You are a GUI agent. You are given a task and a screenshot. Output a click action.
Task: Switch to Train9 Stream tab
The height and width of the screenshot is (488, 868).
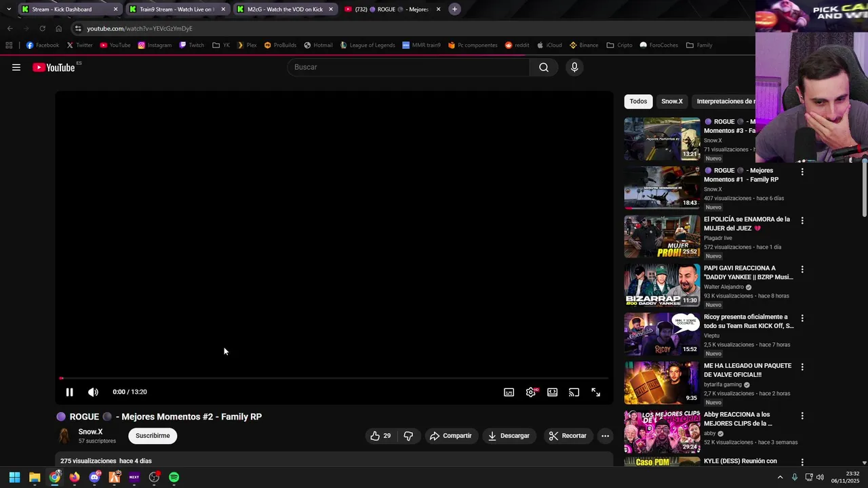[x=178, y=9]
